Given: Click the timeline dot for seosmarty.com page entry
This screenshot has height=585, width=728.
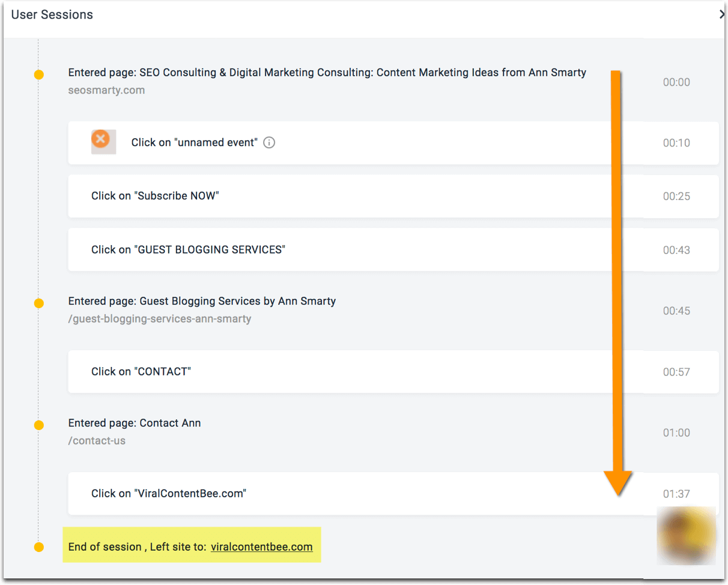Looking at the screenshot, I should [39, 75].
